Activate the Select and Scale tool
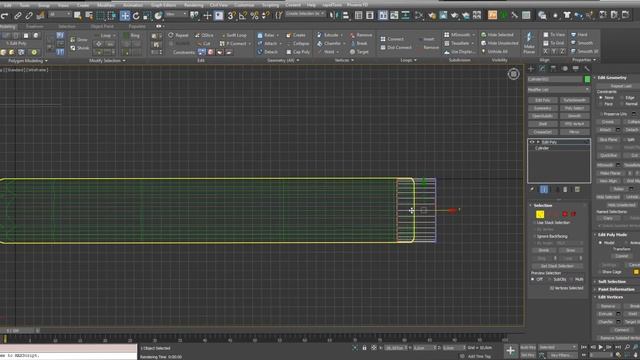Viewport: 640px width, 360px height. [x=147, y=16]
